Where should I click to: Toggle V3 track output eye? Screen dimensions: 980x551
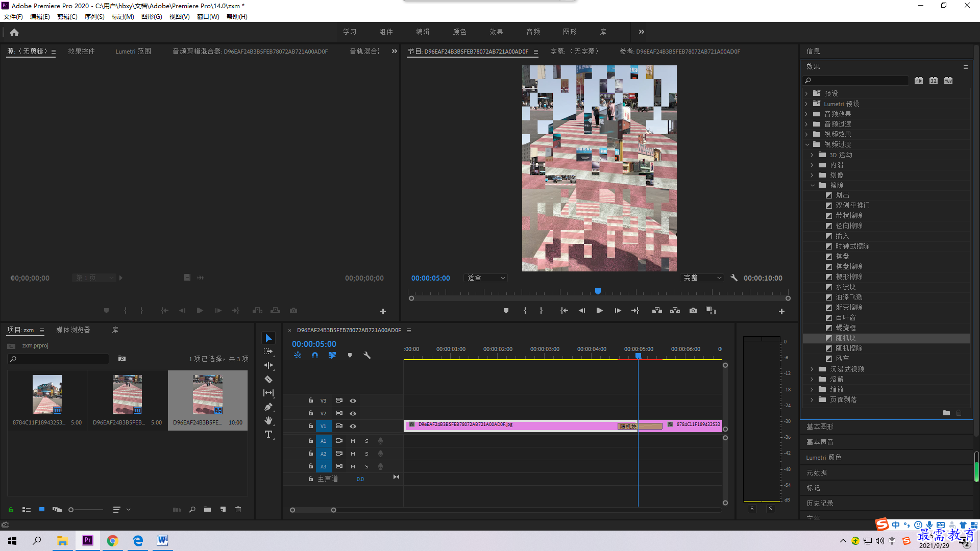(x=353, y=401)
